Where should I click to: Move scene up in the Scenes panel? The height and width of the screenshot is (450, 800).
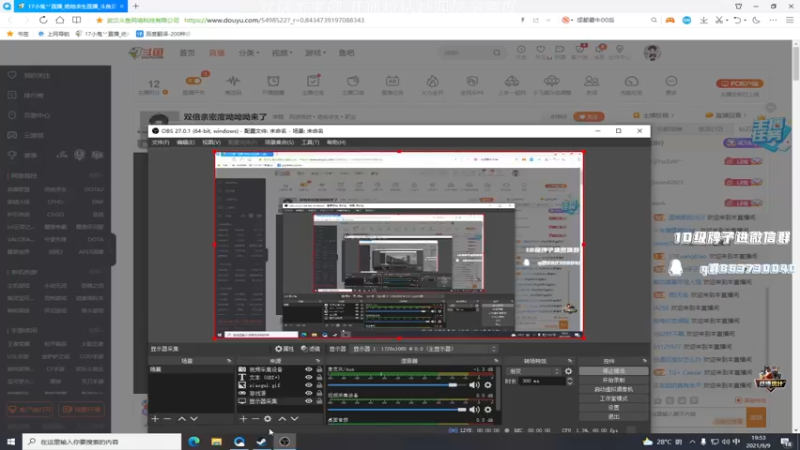click(182, 418)
